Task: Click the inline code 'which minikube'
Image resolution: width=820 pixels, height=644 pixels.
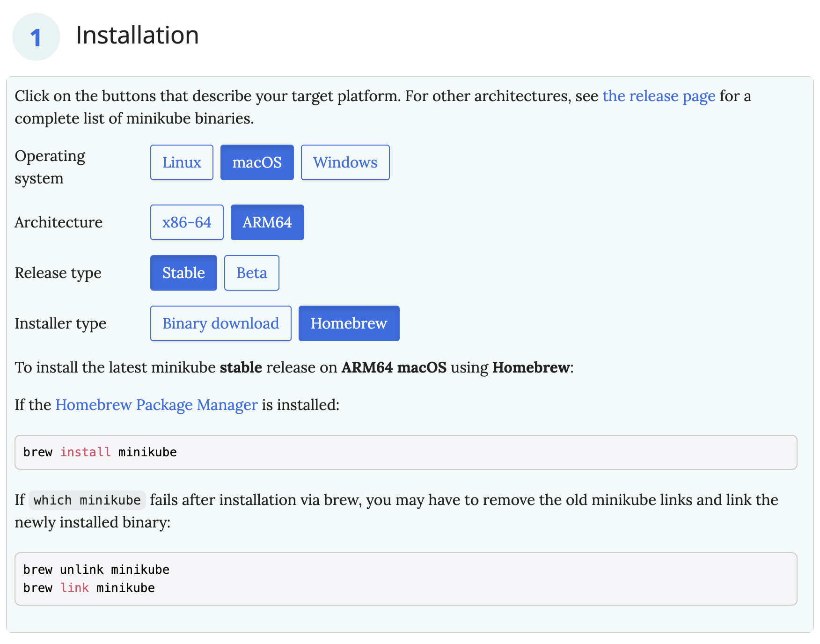Action: tap(87, 500)
